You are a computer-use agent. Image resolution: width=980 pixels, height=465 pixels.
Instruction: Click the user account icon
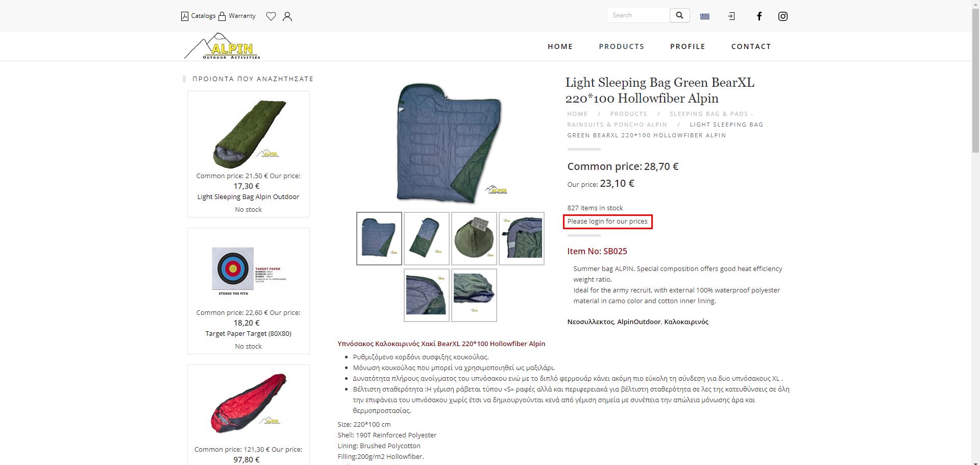pos(287,16)
